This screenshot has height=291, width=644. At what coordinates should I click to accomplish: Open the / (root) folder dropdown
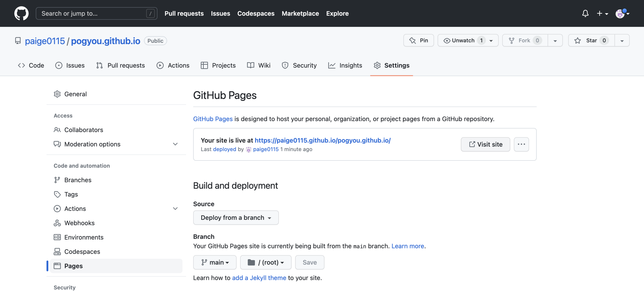point(265,262)
